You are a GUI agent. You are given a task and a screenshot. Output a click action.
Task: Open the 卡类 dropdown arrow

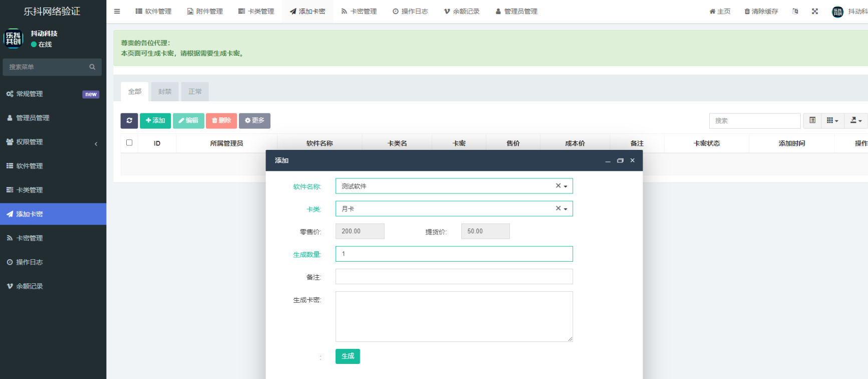pyautogui.click(x=566, y=209)
